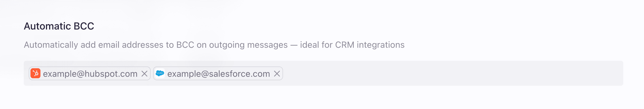The width and height of the screenshot is (644, 109).
Task: Select the example@hubspot.com address text
Action: (90, 74)
